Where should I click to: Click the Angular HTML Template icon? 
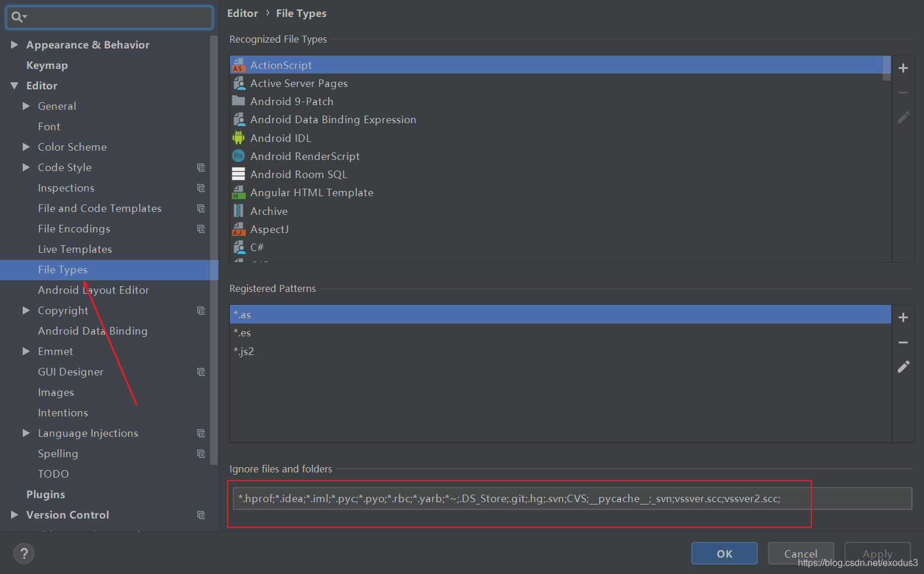click(x=238, y=192)
